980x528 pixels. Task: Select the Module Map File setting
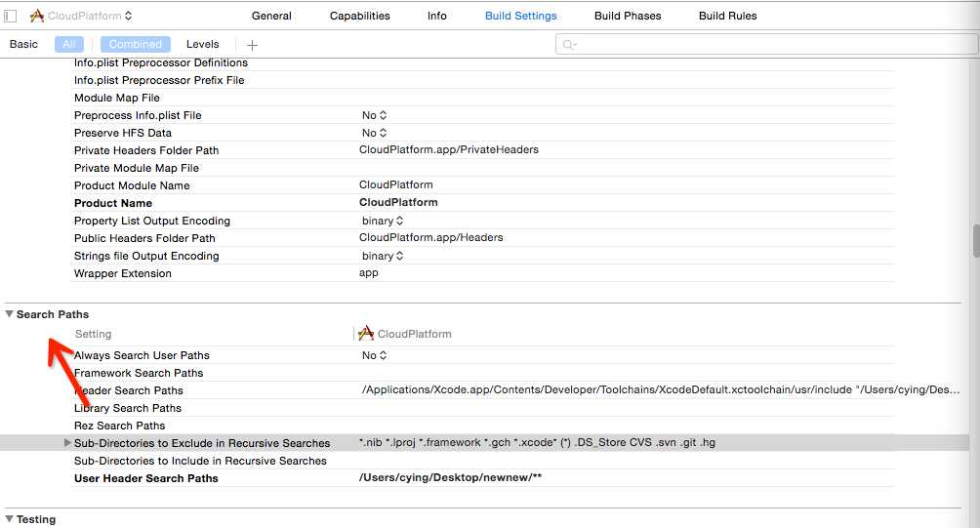(x=117, y=99)
